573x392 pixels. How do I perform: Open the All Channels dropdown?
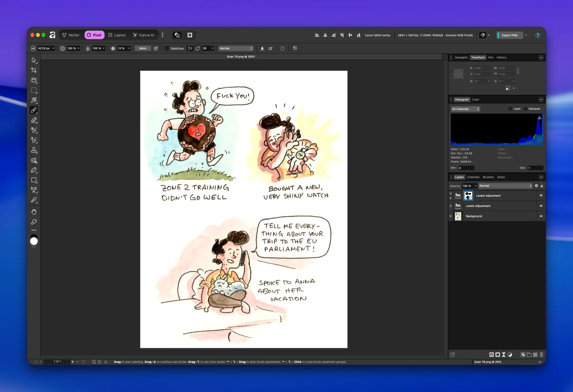point(465,109)
